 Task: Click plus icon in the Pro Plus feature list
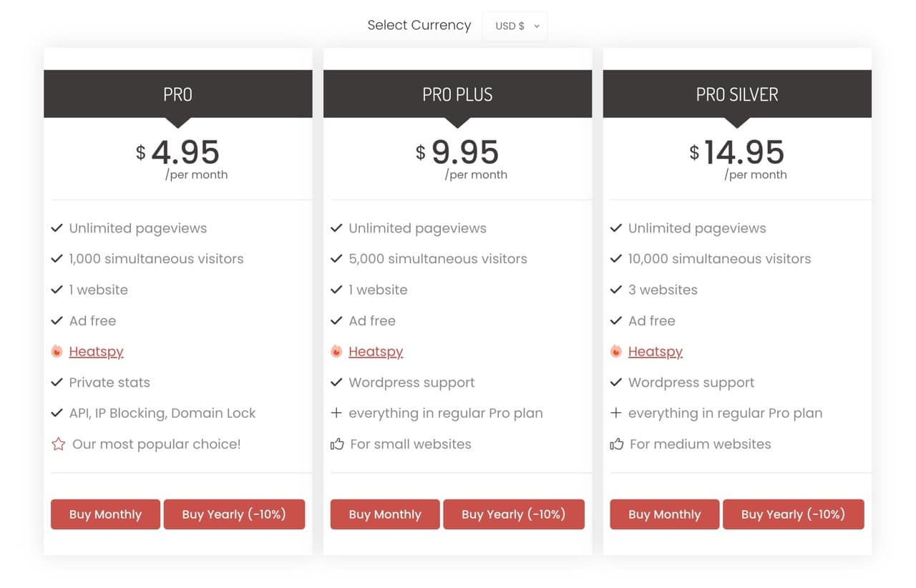point(336,413)
